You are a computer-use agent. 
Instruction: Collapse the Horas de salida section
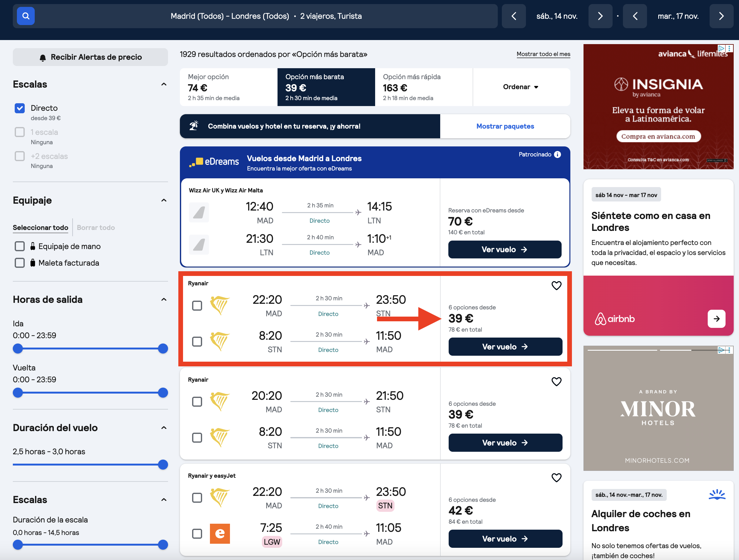(x=164, y=299)
